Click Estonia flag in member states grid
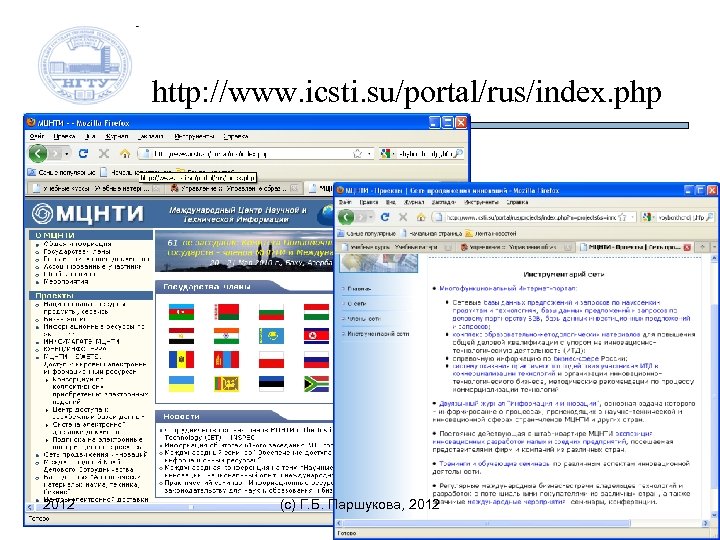 (271, 384)
